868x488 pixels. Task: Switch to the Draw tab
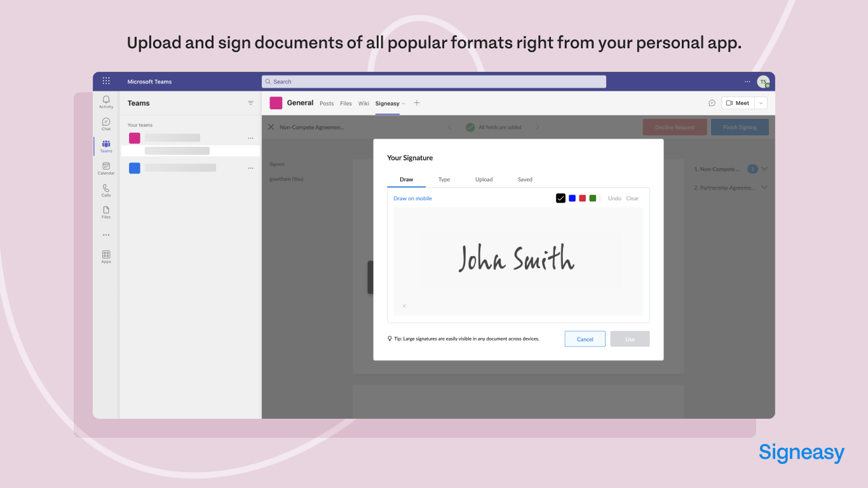pyautogui.click(x=407, y=179)
